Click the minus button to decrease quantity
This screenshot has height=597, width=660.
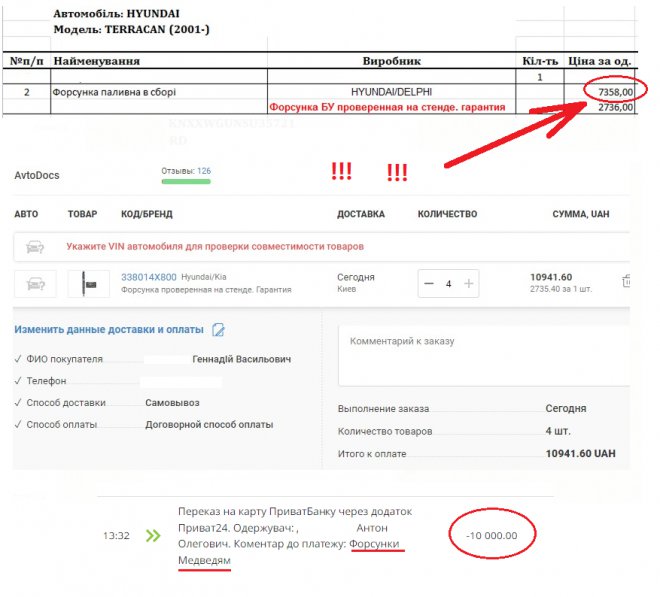[429, 284]
